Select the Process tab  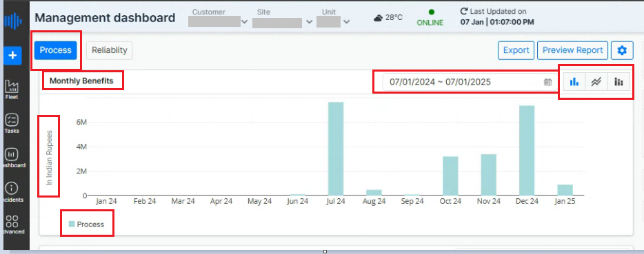55,50
